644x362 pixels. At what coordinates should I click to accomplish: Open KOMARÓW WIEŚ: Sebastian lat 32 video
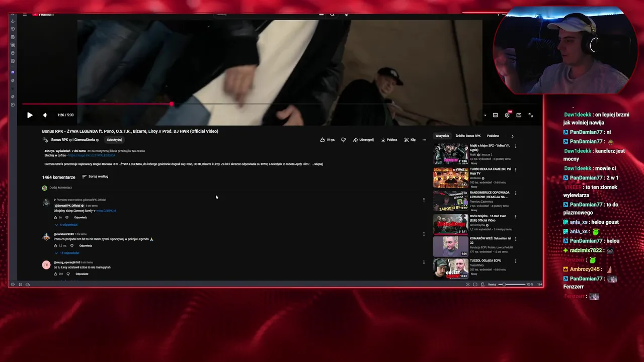click(x=451, y=246)
